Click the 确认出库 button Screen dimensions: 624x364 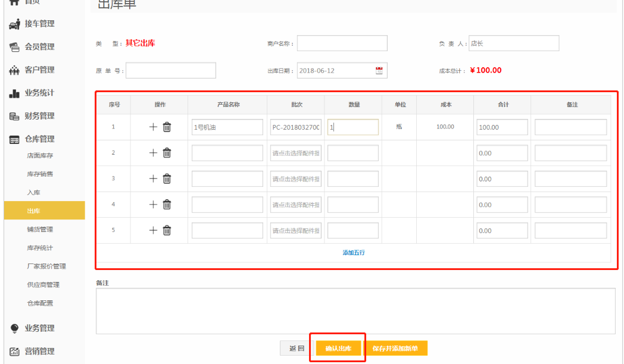click(338, 349)
